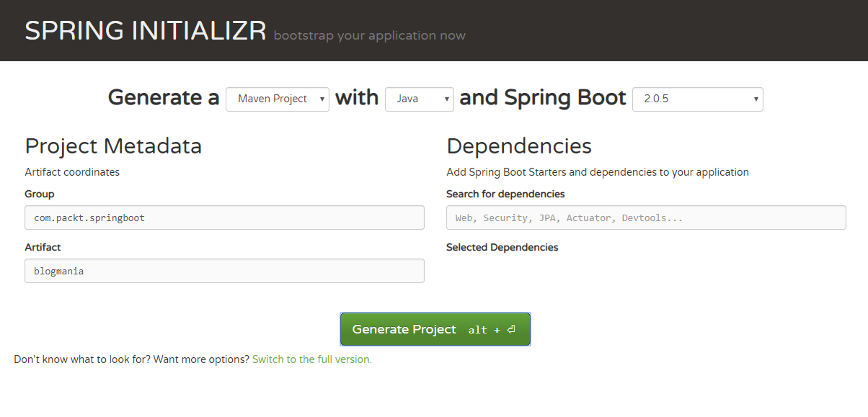Expand the Java language dropdown
The height and width of the screenshot is (417, 868).
[419, 99]
